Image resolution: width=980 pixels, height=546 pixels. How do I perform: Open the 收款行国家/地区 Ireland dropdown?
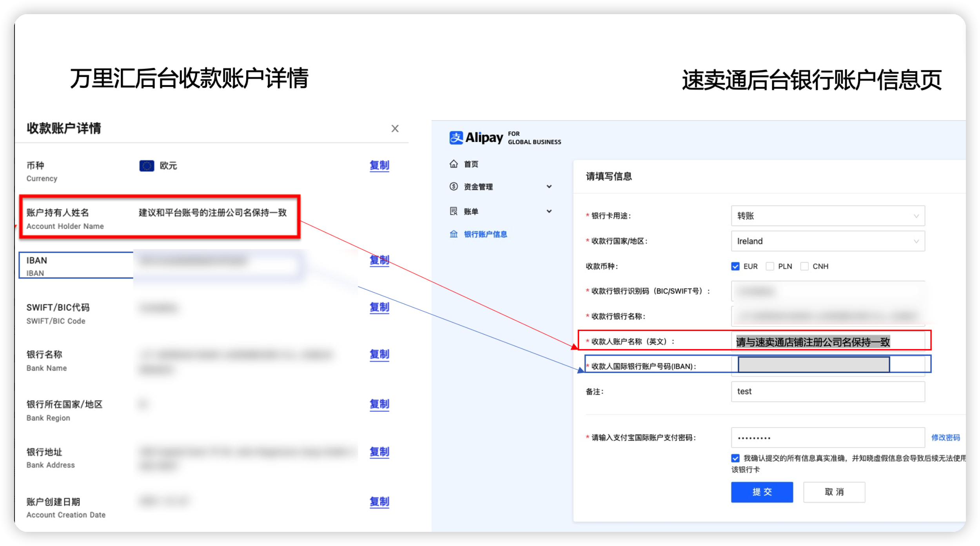click(827, 241)
